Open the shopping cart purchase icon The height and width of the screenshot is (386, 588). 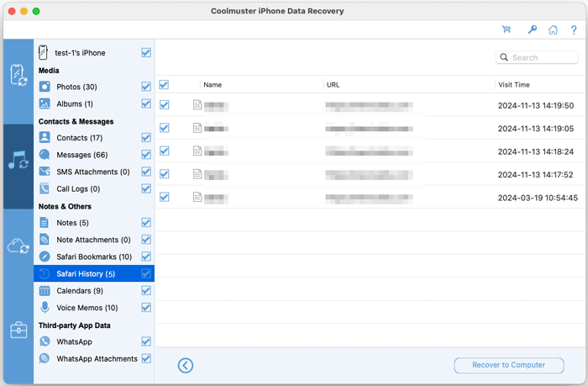point(507,29)
